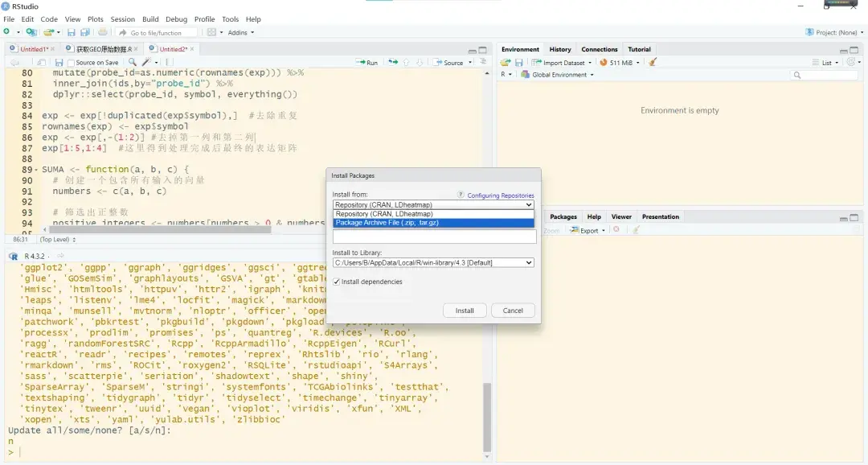Open the Configuring Repositories link

pos(500,195)
